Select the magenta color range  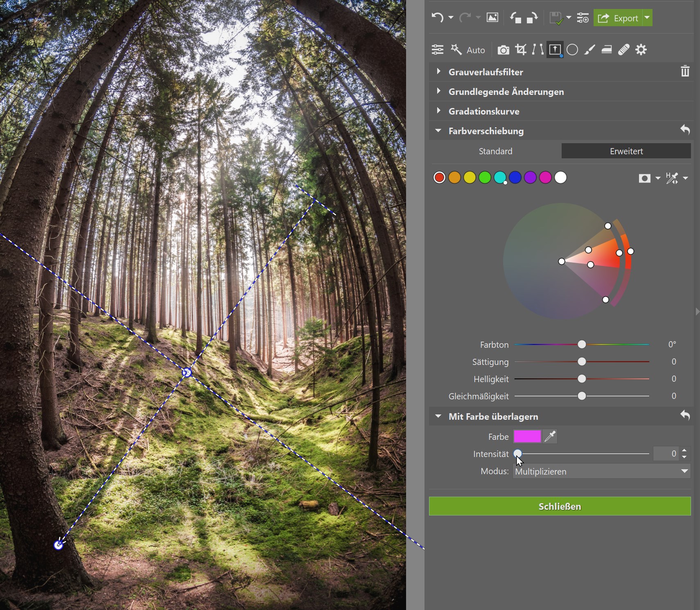click(545, 178)
